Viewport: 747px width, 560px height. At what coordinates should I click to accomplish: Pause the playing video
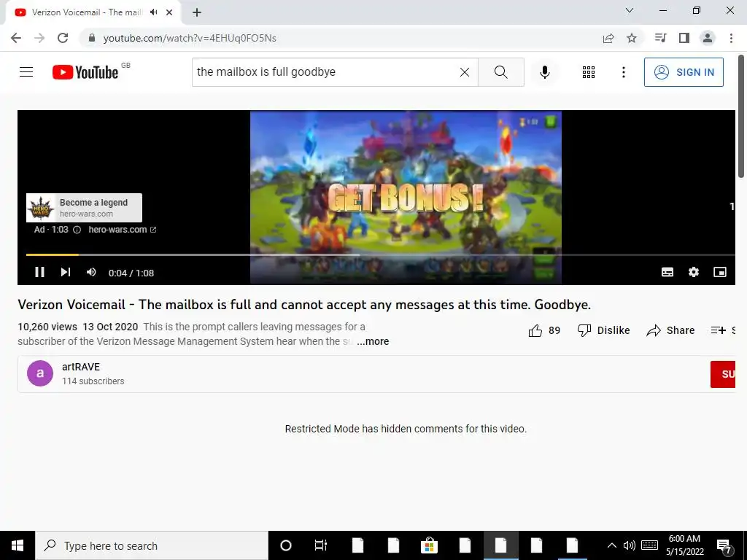point(39,272)
